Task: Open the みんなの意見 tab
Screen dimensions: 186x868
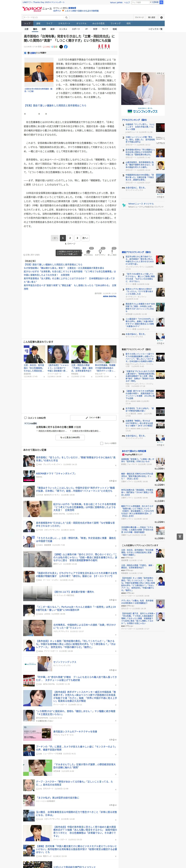Action: coord(98,24)
